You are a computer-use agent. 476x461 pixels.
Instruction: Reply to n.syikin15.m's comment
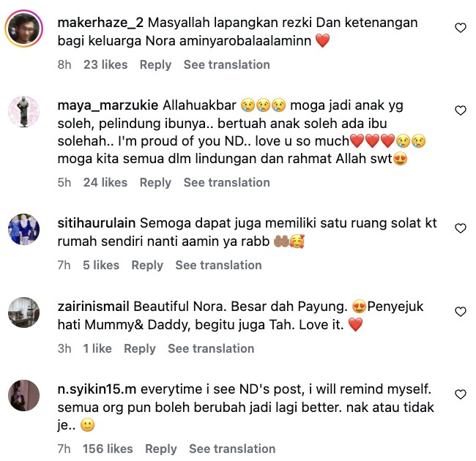click(161, 449)
